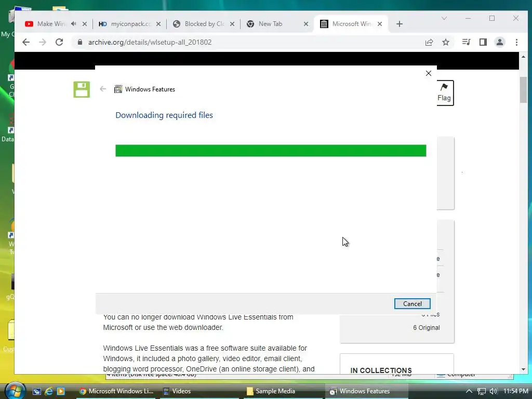Screen dimensions: 532x399
Task: Open the volume tray icon
Action: (x=494, y=391)
